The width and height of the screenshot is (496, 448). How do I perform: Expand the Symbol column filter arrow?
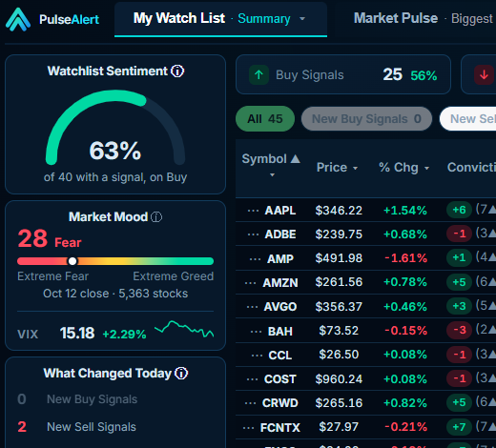272,174
